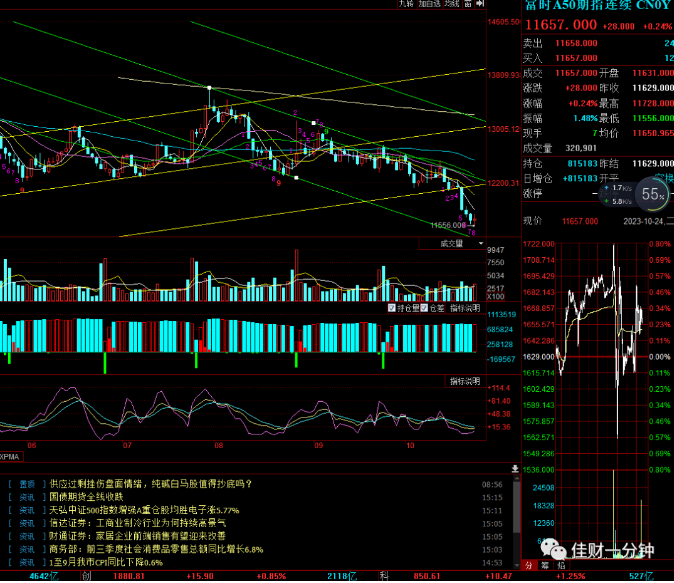Click the news list scrollbar thumb
This screenshot has height=583, width=674.
click(x=517, y=507)
